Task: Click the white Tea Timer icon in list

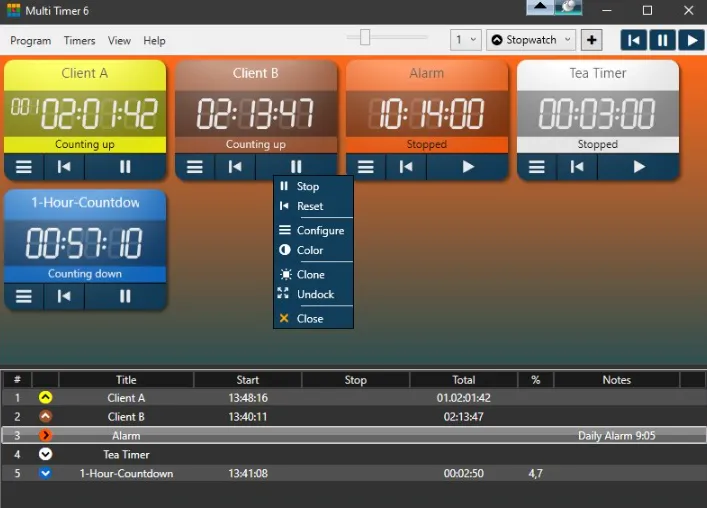Action: point(45,454)
